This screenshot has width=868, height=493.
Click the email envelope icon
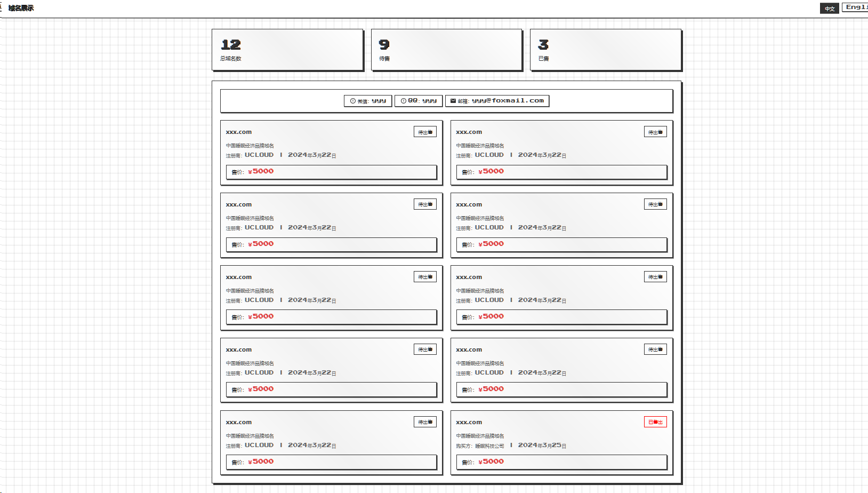click(x=453, y=101)
